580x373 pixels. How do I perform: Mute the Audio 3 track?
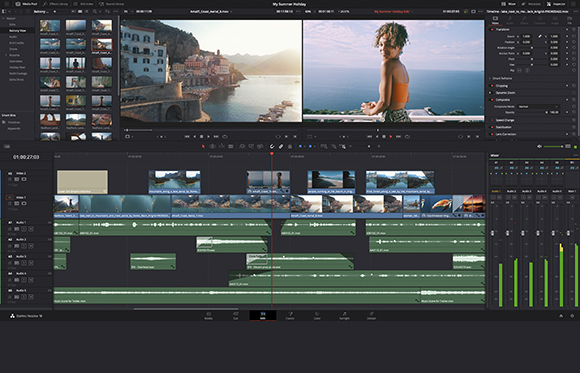click(x=31, y=263)
